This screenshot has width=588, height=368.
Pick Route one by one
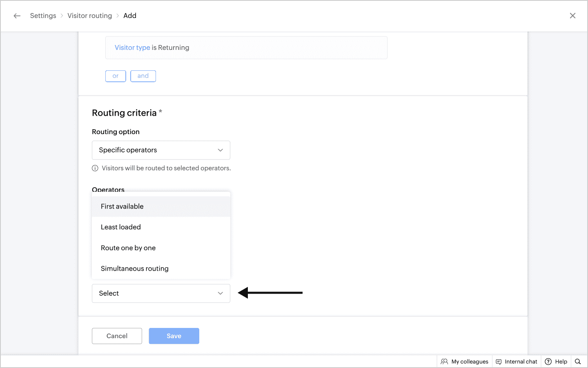128,248
